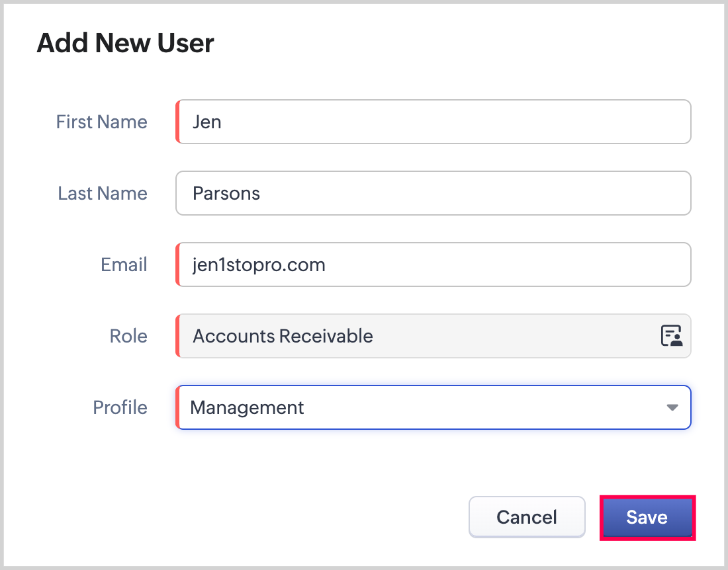
Task: Open the Management profile combo box
Action: pyautogui.click(x=424, y=407)
